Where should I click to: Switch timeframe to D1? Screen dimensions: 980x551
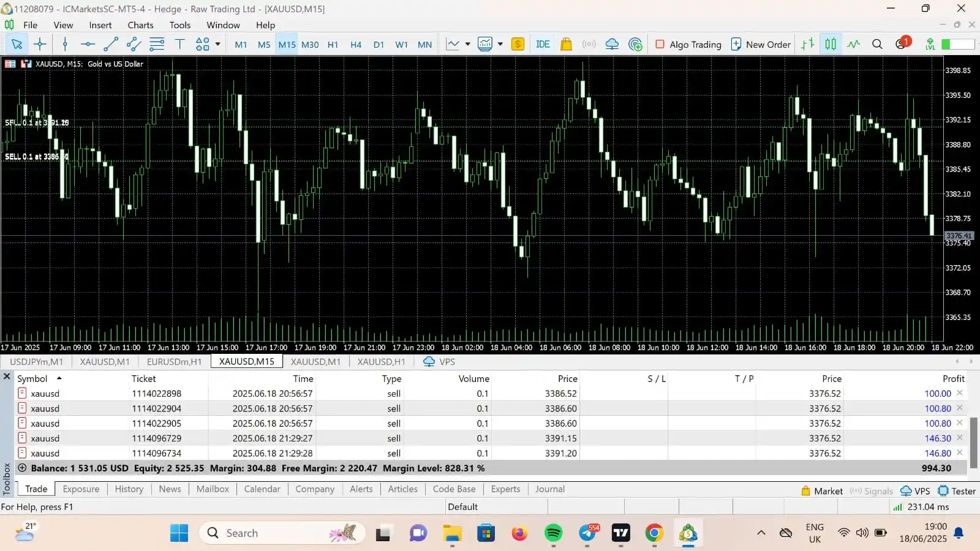379,44
